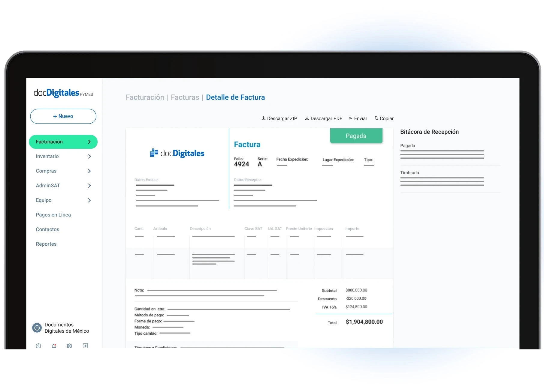
Task: Open notifications via the bell icon
Action: tap(54, 346)
